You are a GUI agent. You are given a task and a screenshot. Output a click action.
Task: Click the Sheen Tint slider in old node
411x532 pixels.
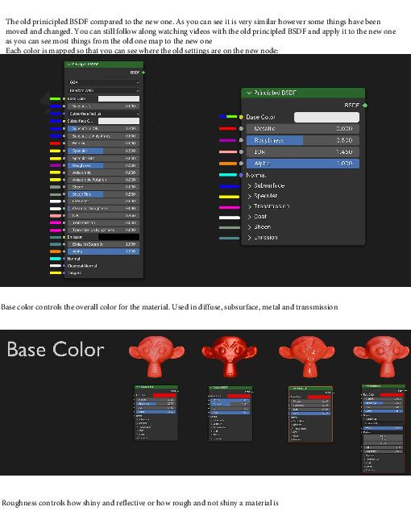(103, 194)
